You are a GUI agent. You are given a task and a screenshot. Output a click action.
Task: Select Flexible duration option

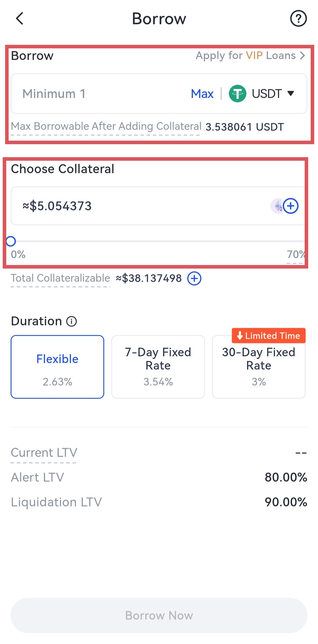[57, 367]
